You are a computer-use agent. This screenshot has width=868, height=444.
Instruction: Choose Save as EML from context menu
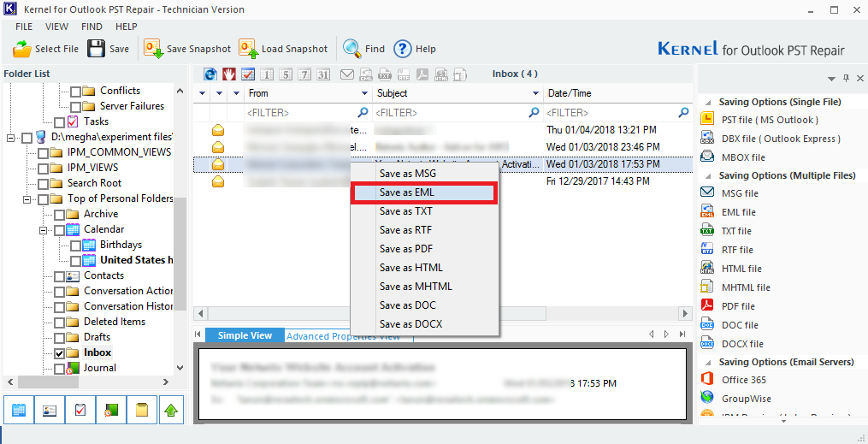click(424, 192)
